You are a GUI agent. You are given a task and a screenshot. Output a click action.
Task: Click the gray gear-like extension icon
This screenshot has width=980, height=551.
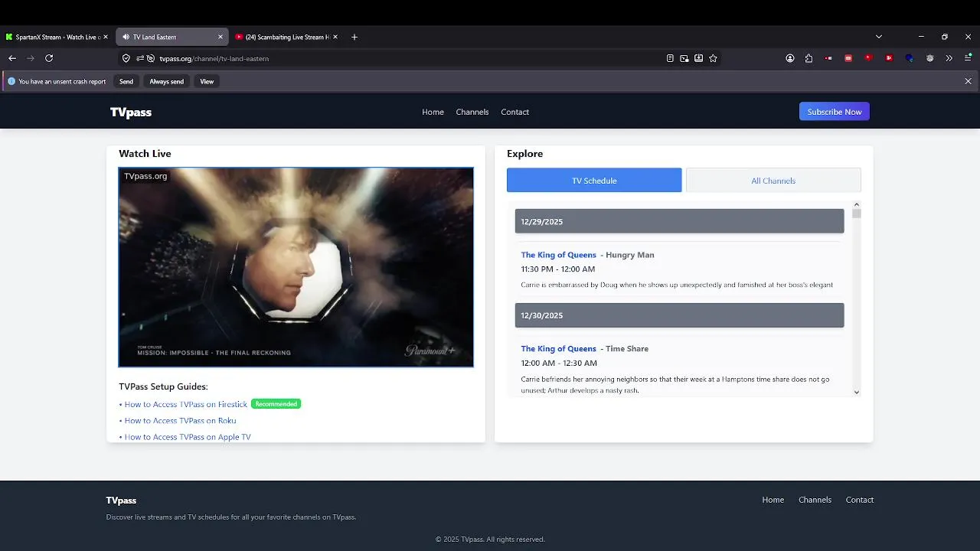coord(930,58)
